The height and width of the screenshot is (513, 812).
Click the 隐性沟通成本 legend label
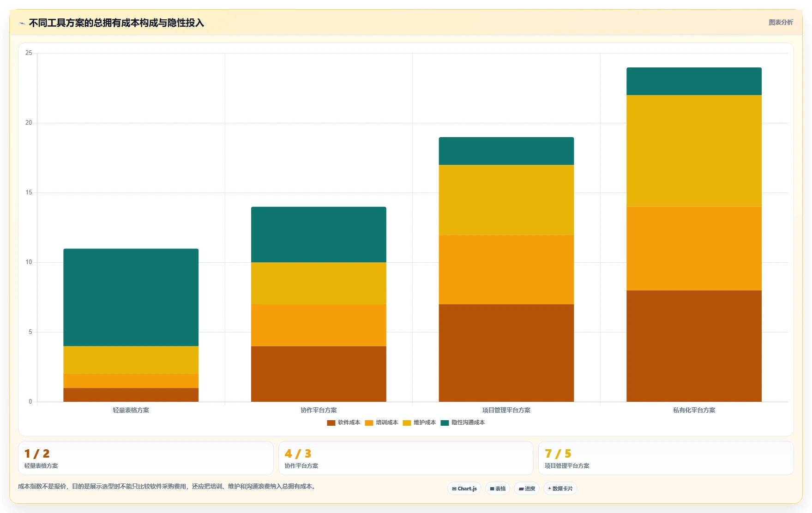[468, 422]
